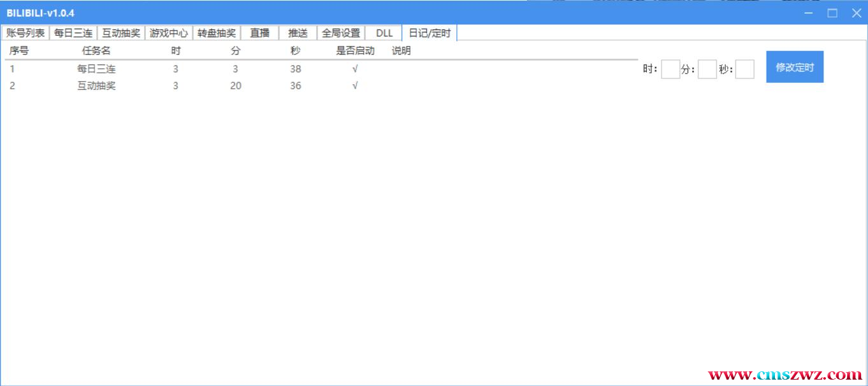Click the 秒 second input box
The height and width of the screenshot is (386, 868).
click(x=744, y=69)
